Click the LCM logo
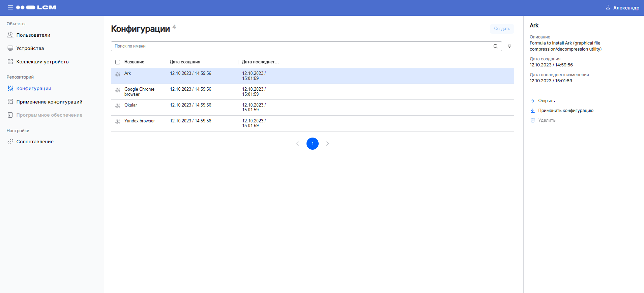This screenshot has width=644, height=293. coord(36,7)
